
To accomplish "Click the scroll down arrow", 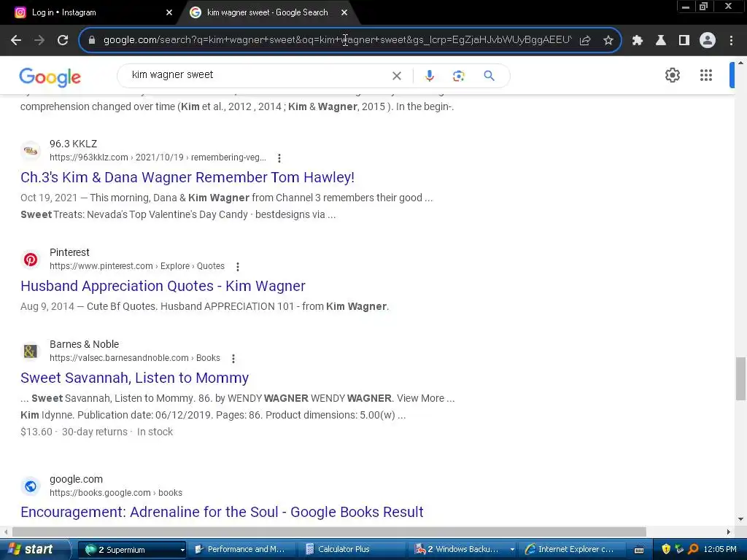I will pos(741,519).
